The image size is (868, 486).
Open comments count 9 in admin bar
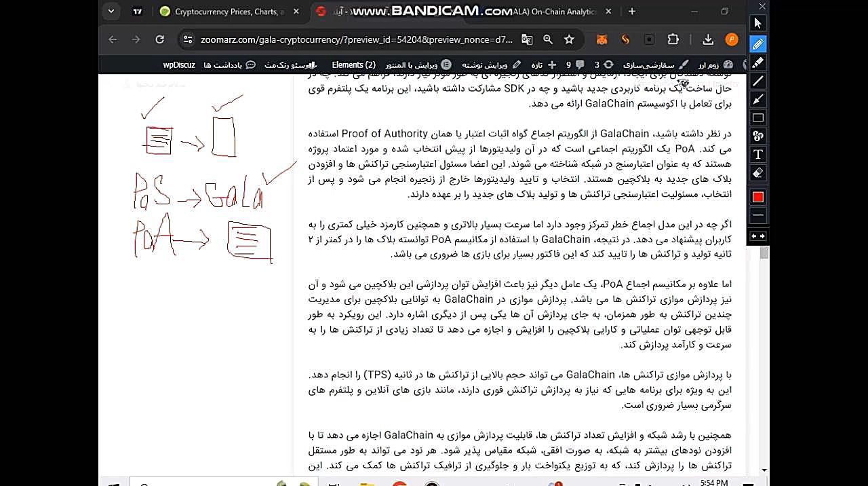point(574,65)
